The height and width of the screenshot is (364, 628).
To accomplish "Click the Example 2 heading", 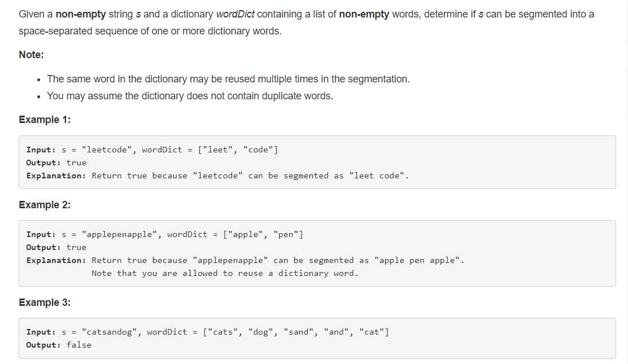I will [x=45, y=205].
